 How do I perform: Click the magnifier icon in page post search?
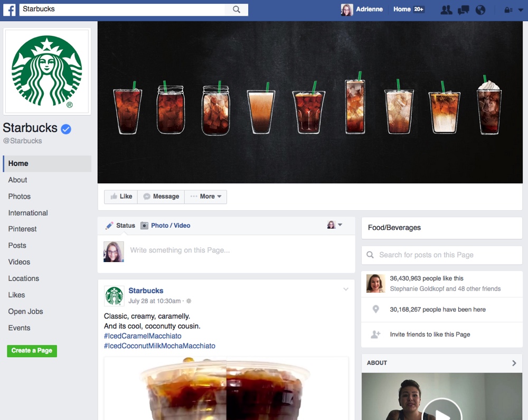tap(370, 255)
